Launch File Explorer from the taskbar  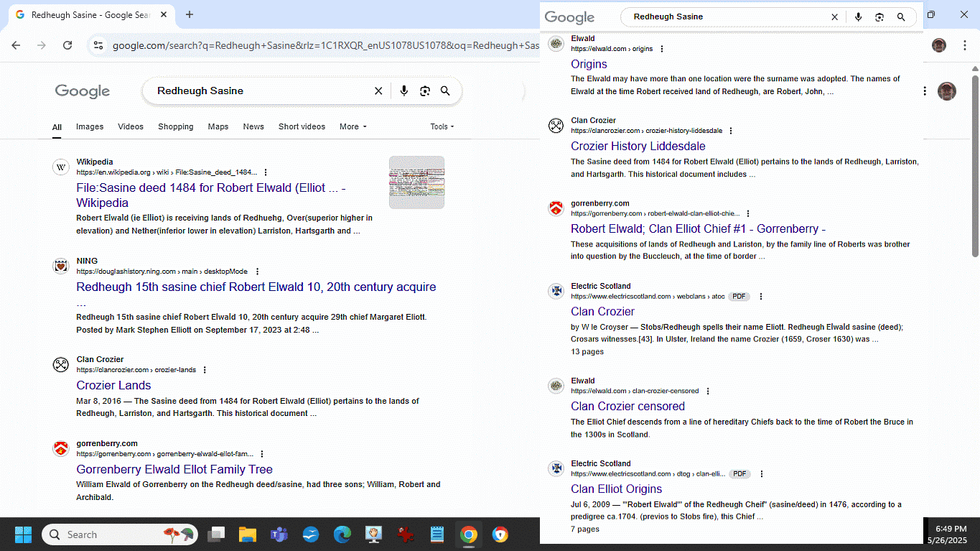248,534
